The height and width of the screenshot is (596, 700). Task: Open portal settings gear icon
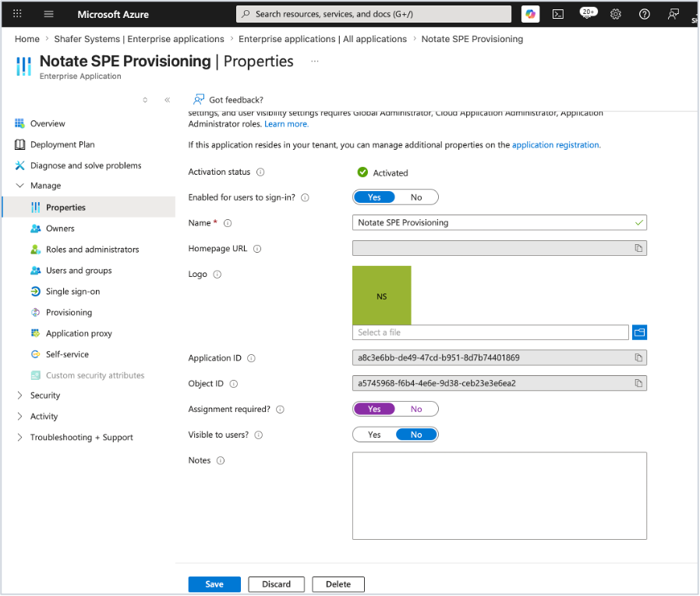tap(616, 14)
